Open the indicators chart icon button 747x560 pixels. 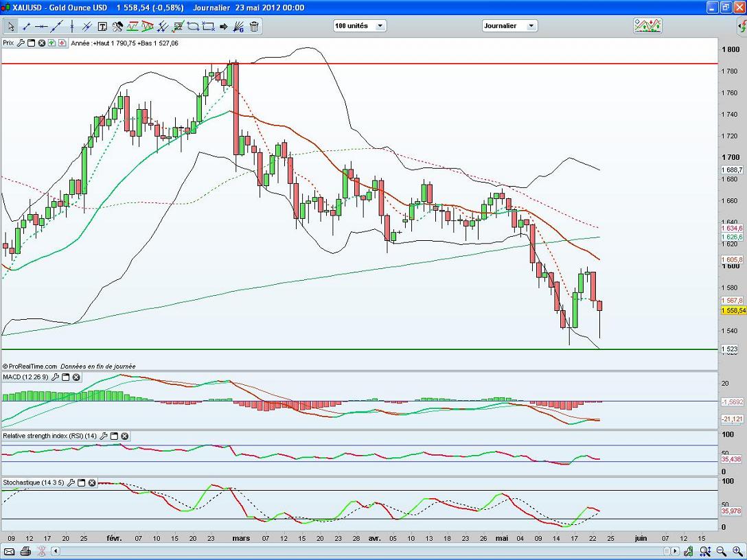(647, 26)
